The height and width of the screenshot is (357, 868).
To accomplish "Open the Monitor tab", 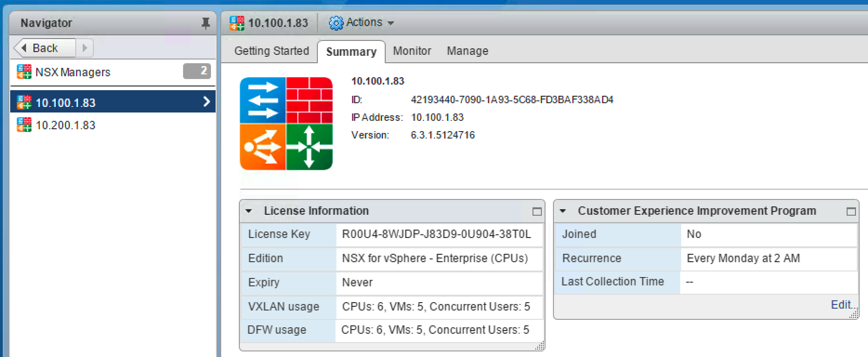I will point(412,51).
